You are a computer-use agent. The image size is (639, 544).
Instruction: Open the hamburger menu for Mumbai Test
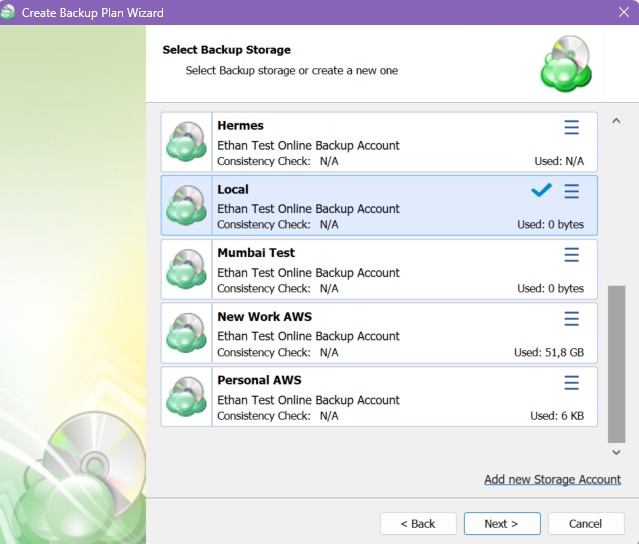coord(572,255)
